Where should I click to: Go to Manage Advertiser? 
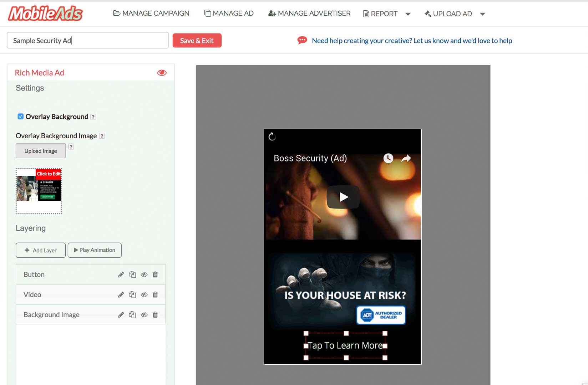pos(309,14)
